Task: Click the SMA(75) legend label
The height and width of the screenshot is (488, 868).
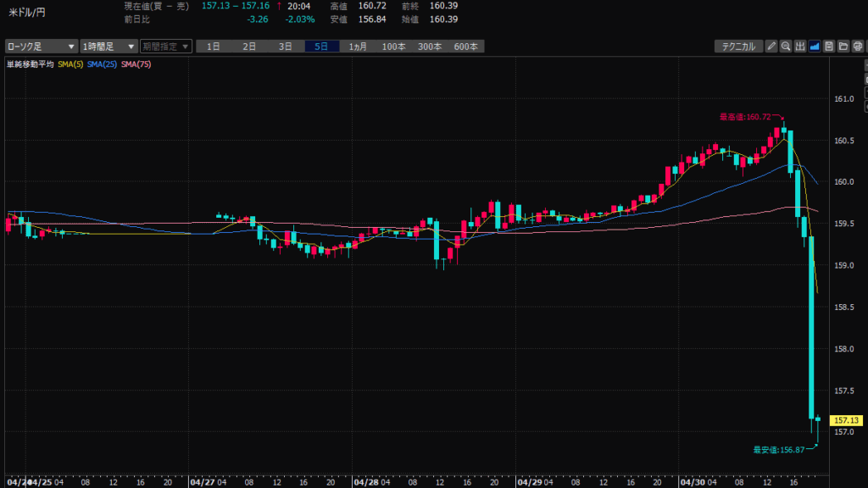Action: (136, 64)
